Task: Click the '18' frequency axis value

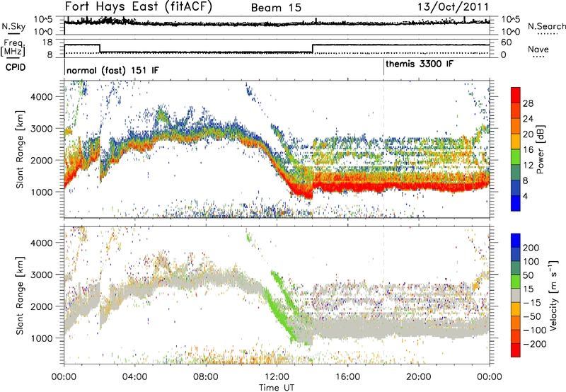Action: click(x=47, y=42)
